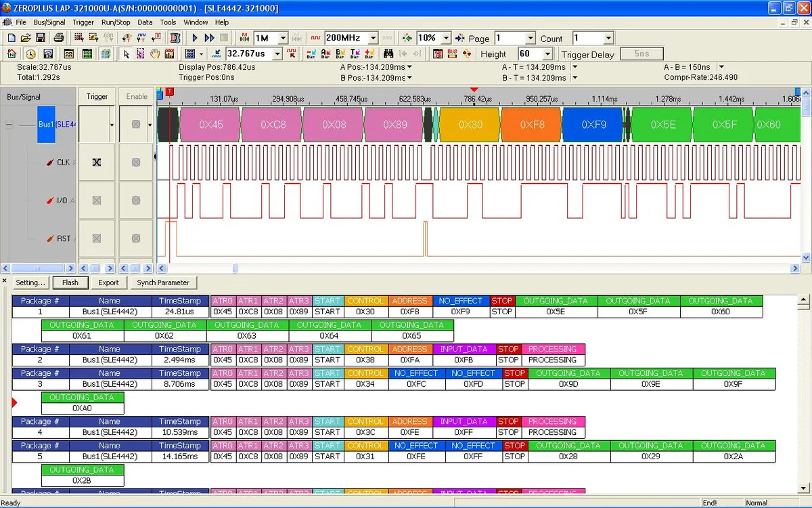Open the Tools menu

click(168, 22)
